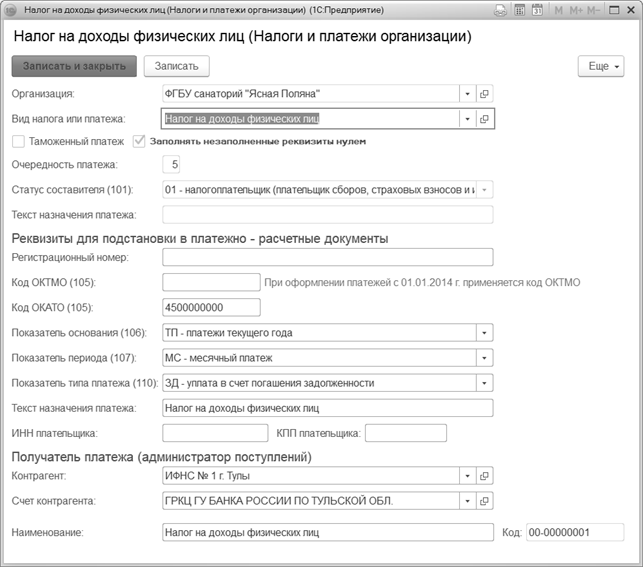Click heading 'Получатель платежа (администратор поступлений)'
Viewport: 643px width, 567px height.
coord(162,457)
